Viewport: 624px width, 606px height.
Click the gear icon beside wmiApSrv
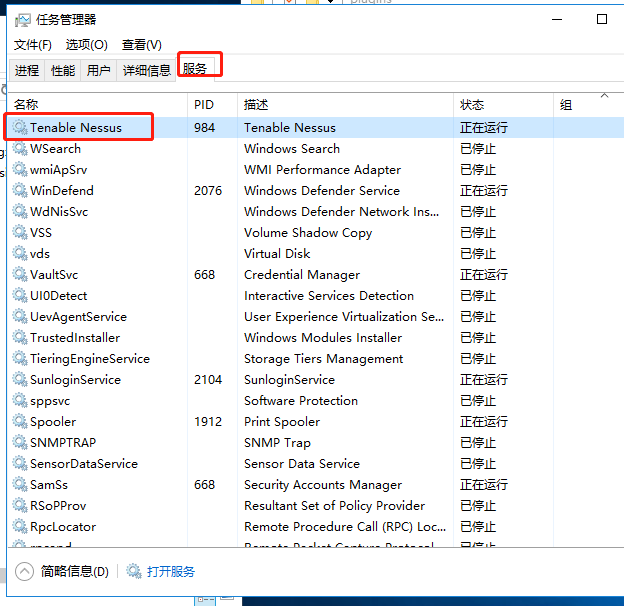[x=20, y=170]
